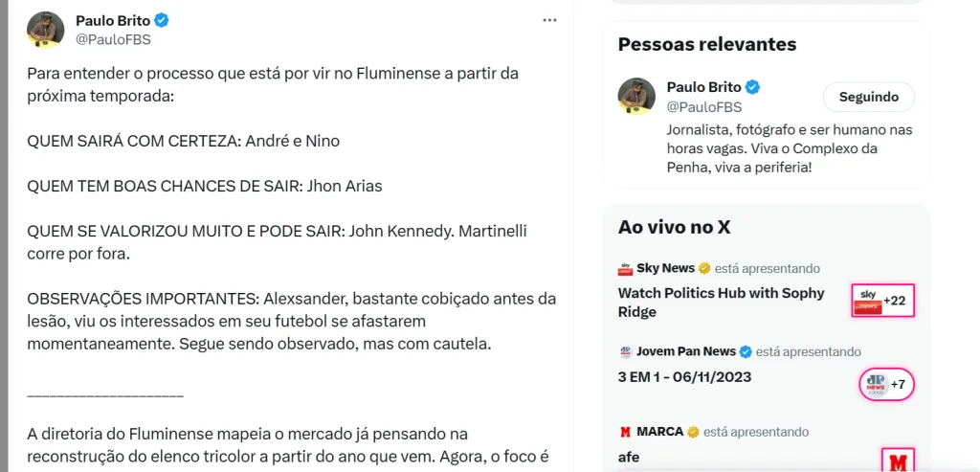This screenshot has height=472, width=980.
Task: Click Jovem Pan News blue verified badge
Action: (x=746, y=351)
